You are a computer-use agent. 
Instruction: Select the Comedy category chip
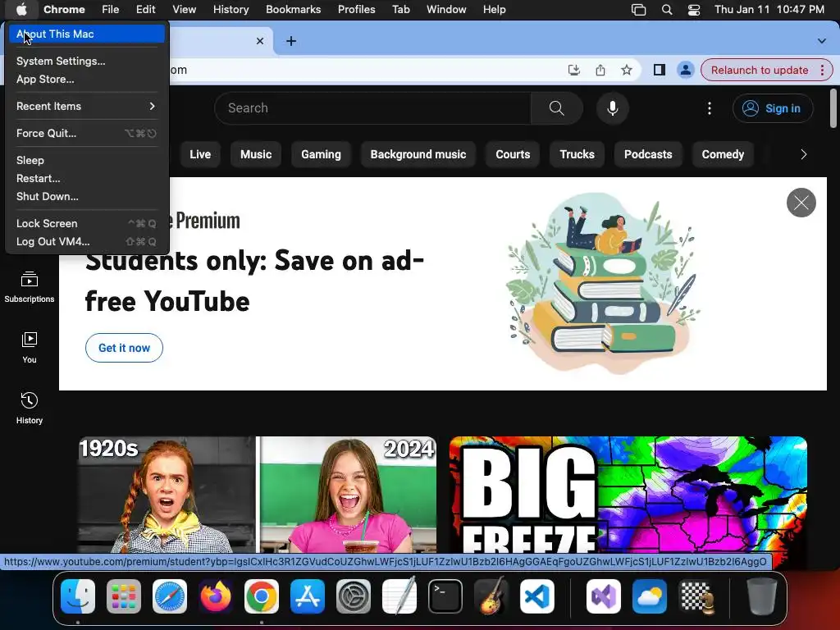pos(723,154)
